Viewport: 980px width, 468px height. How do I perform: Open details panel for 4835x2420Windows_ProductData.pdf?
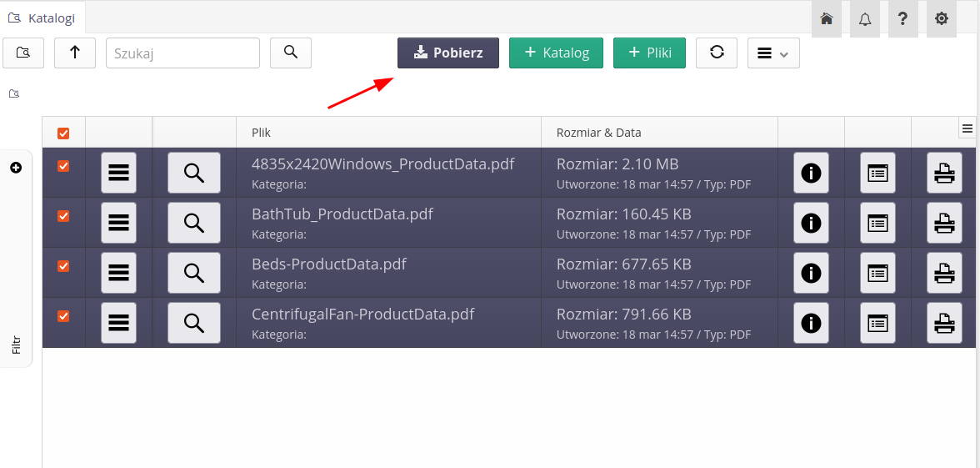pyautogui.click(x=877, y=173)
